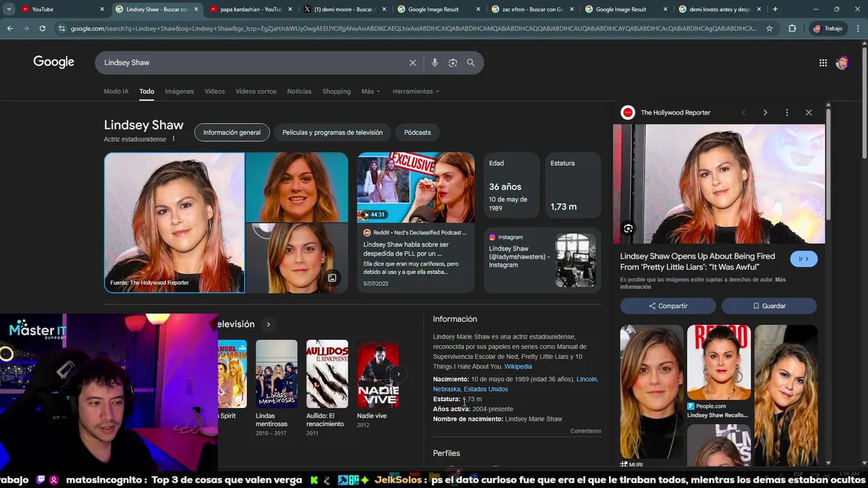
Task: Open a new browser tab
Action: click(774, 9)
